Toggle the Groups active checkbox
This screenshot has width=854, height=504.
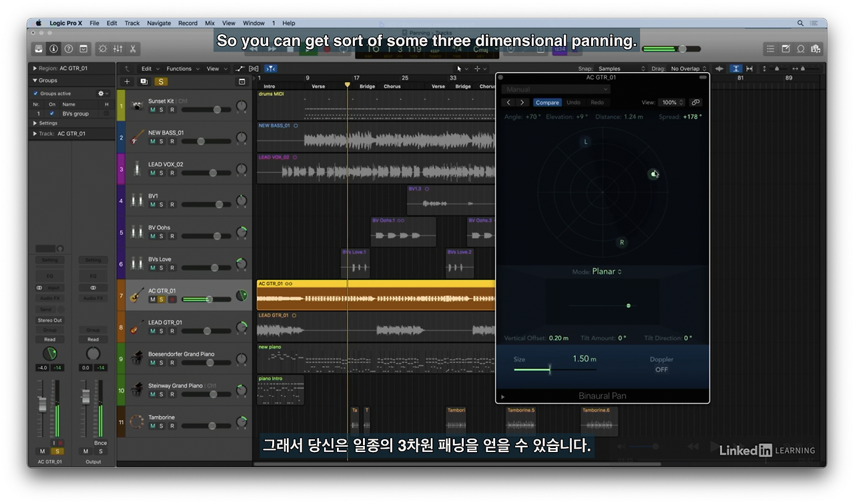tap(36, 93)
